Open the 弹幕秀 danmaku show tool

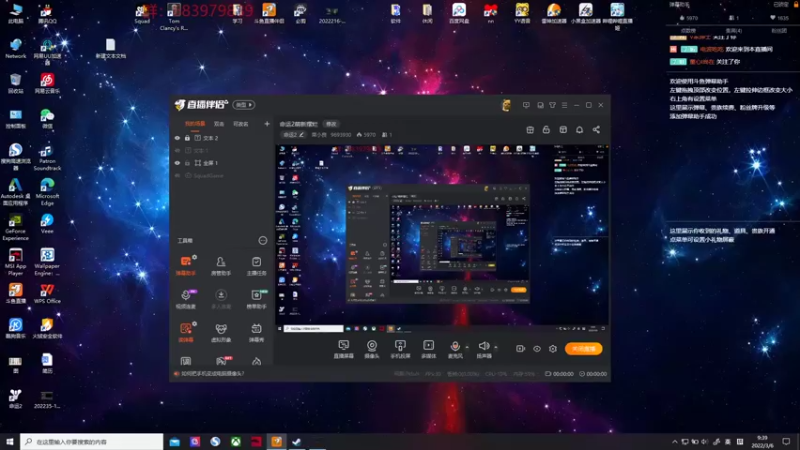pyautogui.click(x=256, y=332)
